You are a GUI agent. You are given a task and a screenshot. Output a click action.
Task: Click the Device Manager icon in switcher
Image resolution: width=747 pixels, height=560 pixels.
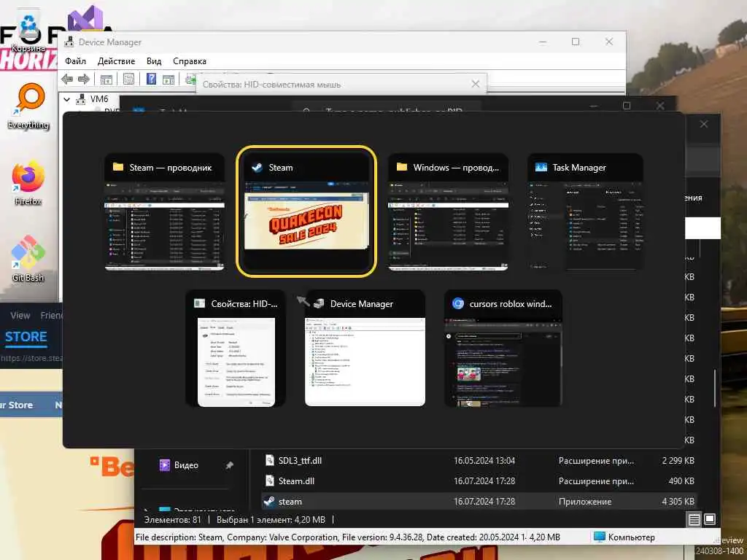point(319,304)
